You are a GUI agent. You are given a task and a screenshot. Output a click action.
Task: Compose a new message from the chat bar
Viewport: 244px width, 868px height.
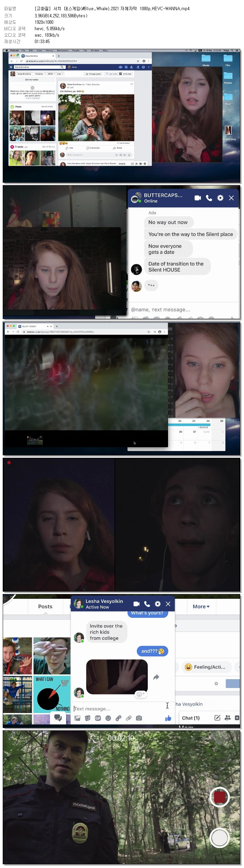[x=218, y=718]
